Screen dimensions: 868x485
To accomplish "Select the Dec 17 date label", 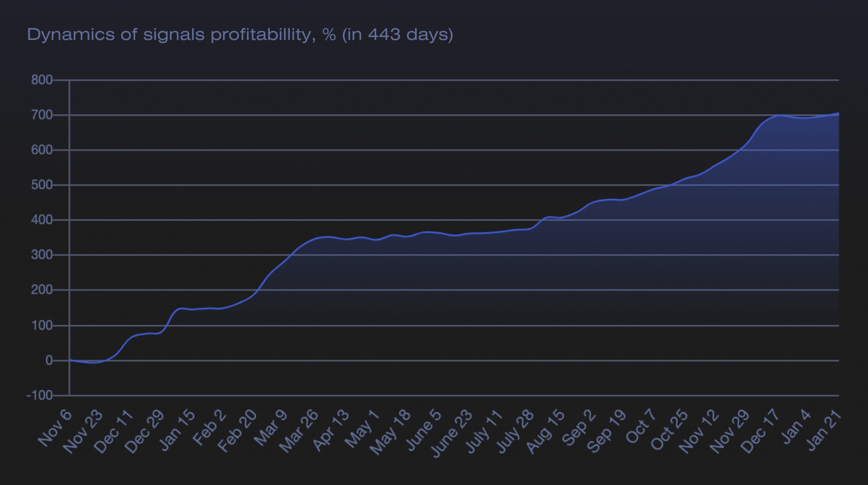I will click(x=760, y=432).
